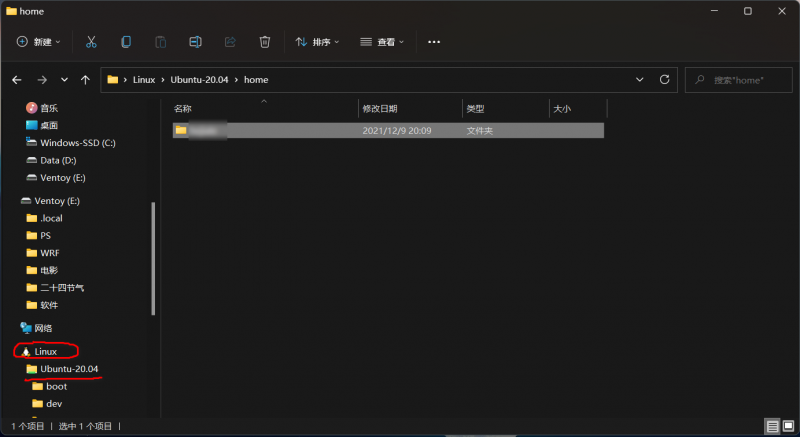Expand address bar history dropdown
This screenshot has height=437, width=800.
(x=640, y=79)
